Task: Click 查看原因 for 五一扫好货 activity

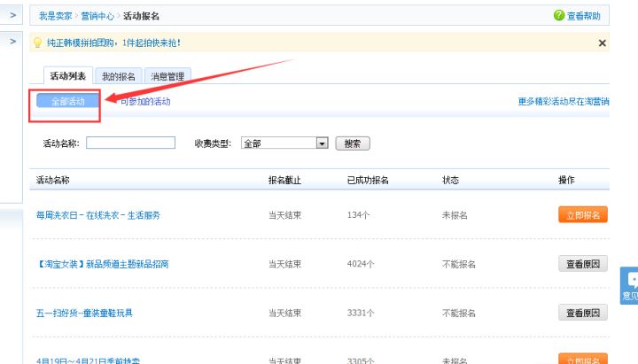Action: [x=582, y=313]
